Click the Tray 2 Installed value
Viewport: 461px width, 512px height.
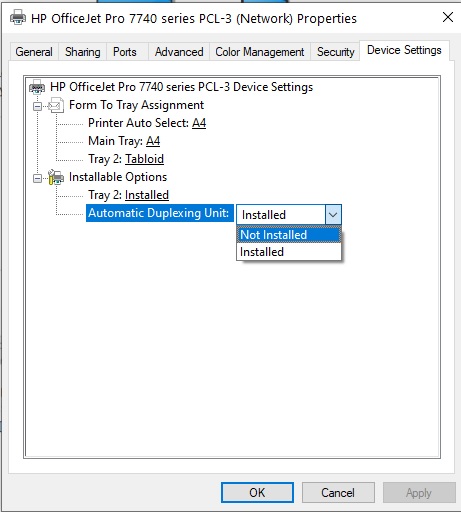click(147, 195)
